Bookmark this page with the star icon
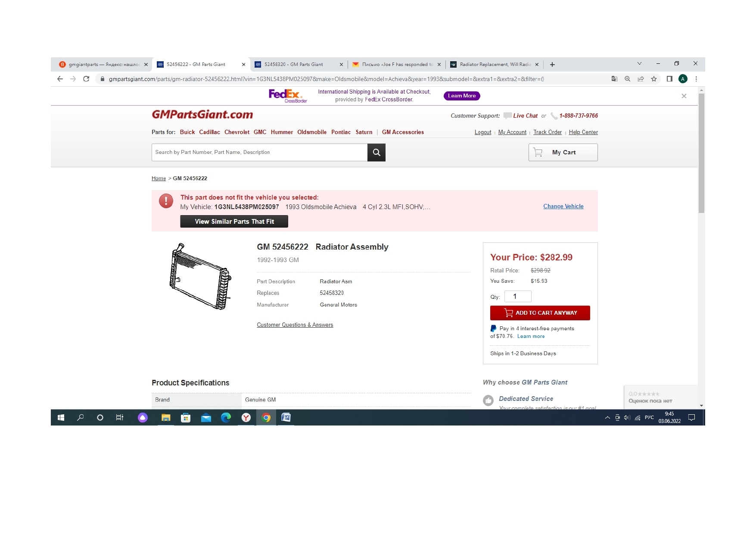The height and width of the screenshot is (535, 756). [654, 79]
